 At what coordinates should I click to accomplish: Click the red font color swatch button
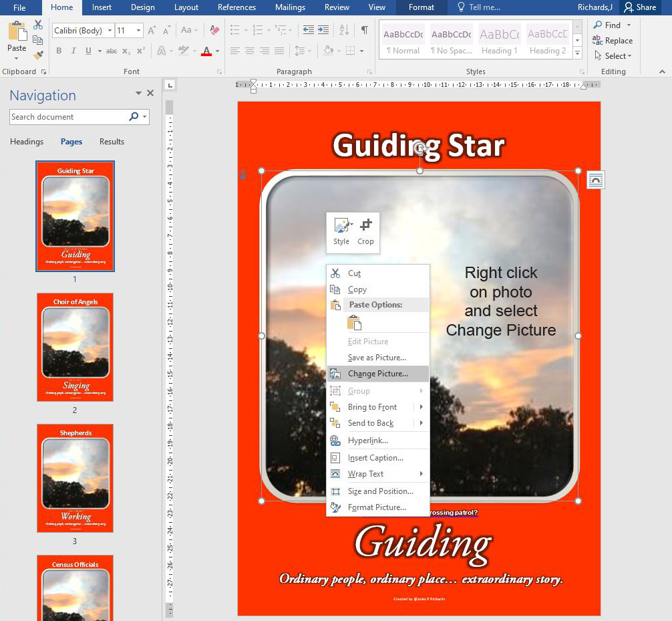206,51
